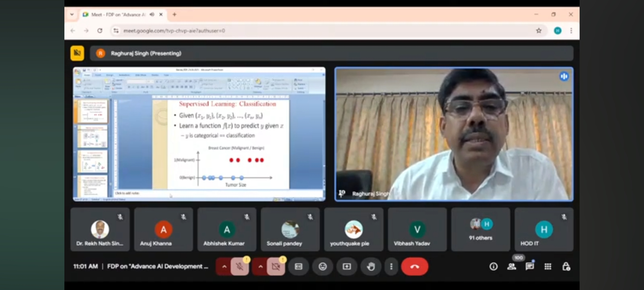This screenshot has height=290, width=644.
Task: Expand audio settings chevron beside microphone
Action: pos(224,266)
